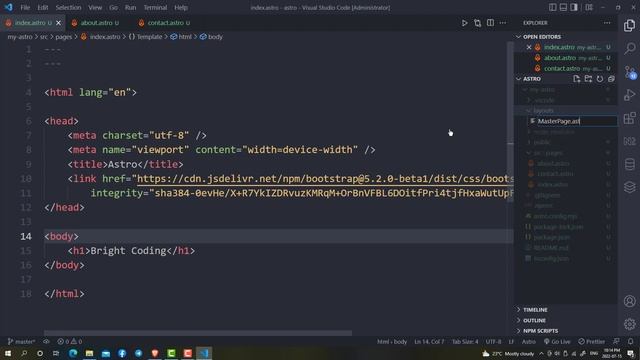Open the Terminal menu
Image resolution: width=640 pixels, height=360 pixels.
(x=155, y=7)
